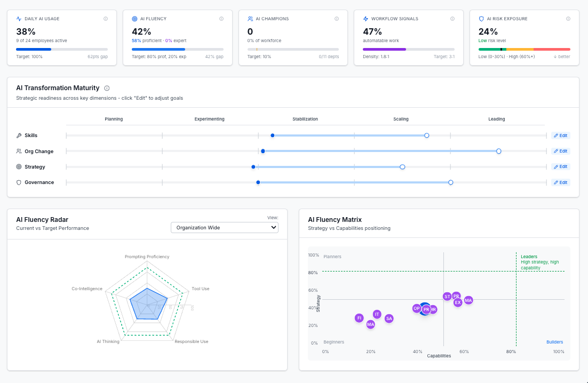588x383 pixels.
Task: Click the Co-Intelligence radar label
Action: 87,289
